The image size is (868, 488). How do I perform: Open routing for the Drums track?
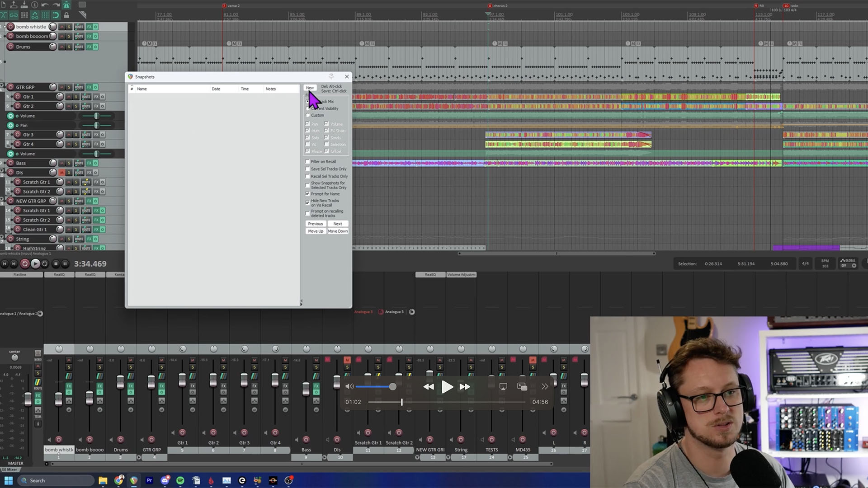tap(79, 47)
